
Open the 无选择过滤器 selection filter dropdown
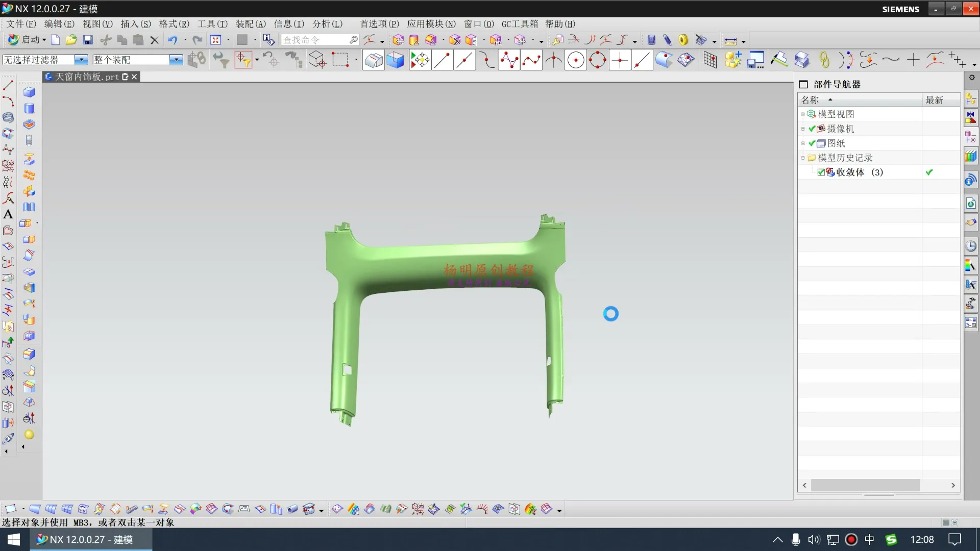pyautogui.click(x=81, y=60)
